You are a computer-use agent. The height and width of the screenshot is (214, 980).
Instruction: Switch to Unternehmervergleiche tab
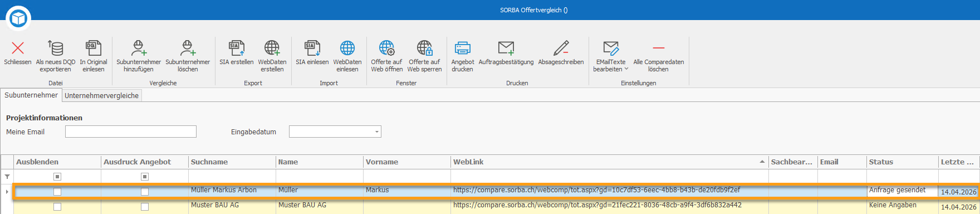101,96
